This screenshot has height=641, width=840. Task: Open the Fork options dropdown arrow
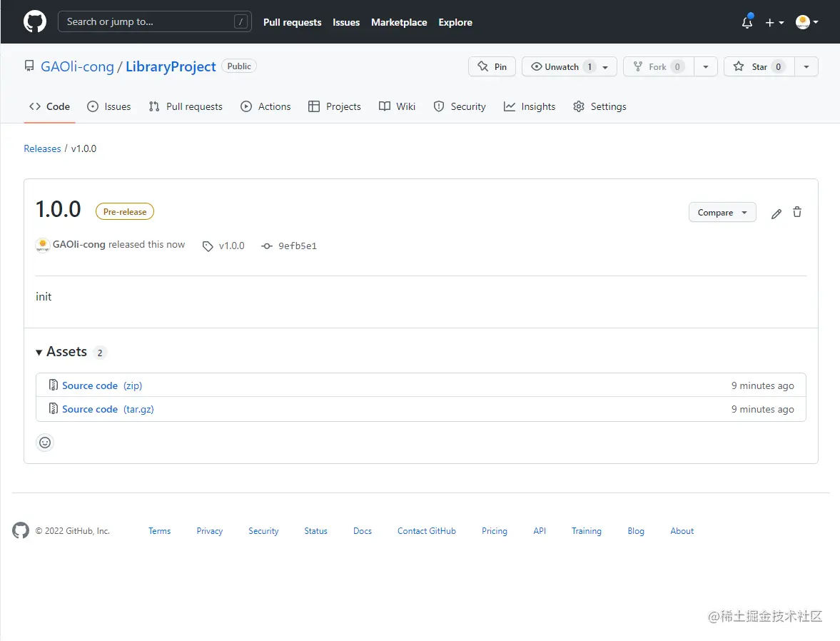point(706,66)
